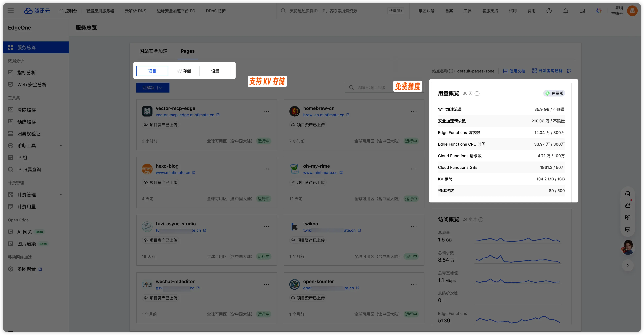Click the oh-my-rime project icon

point(294,169)
